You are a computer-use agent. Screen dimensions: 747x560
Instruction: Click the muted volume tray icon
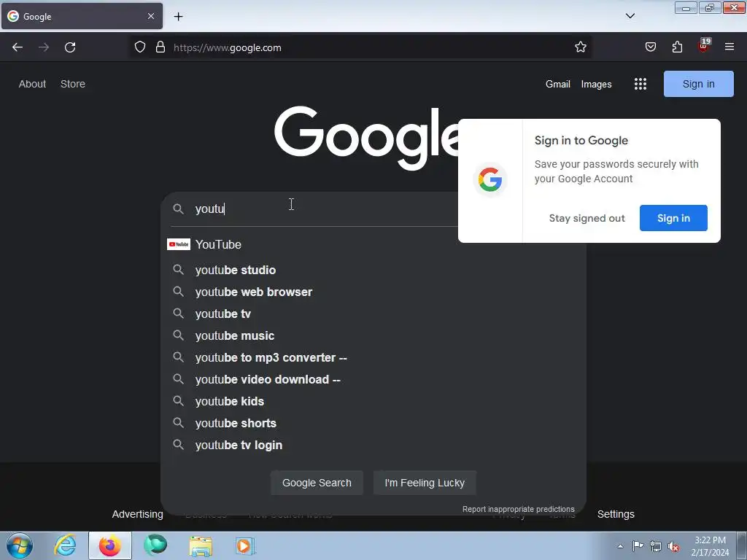point(673,547)
